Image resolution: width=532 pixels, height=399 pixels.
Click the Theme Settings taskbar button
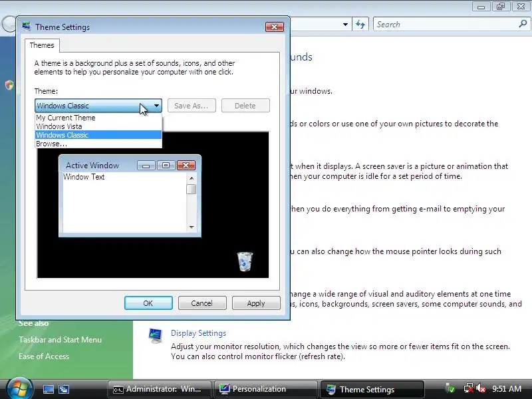372,389
